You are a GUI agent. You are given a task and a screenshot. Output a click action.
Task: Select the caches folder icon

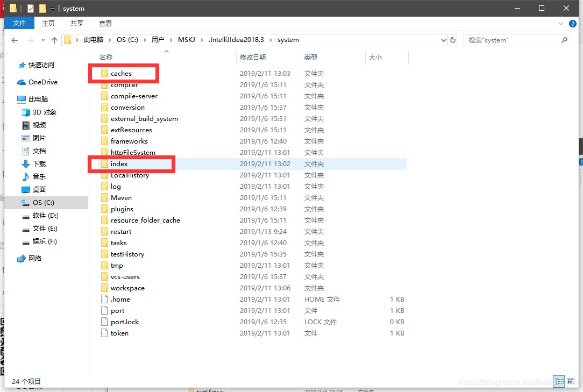(104, 73)
